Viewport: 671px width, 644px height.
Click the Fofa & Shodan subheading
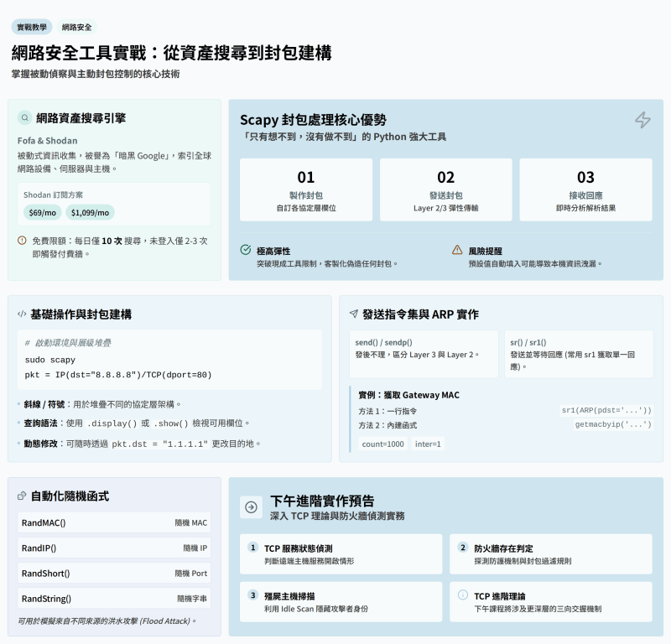48,141
